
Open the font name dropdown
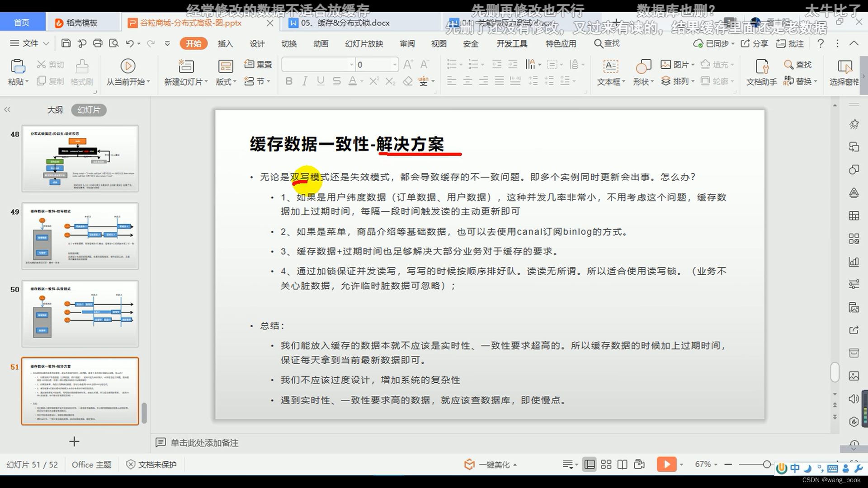click(x=351, y=65)
